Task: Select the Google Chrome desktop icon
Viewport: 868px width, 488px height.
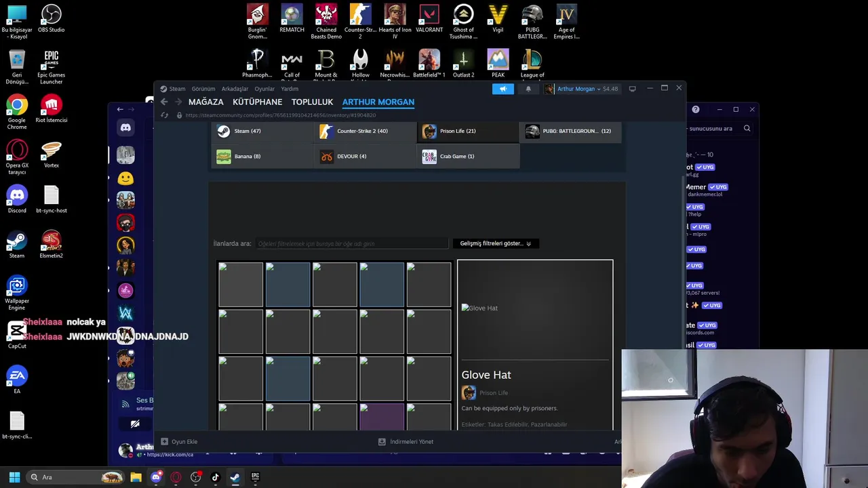Action: click(17, 112)
